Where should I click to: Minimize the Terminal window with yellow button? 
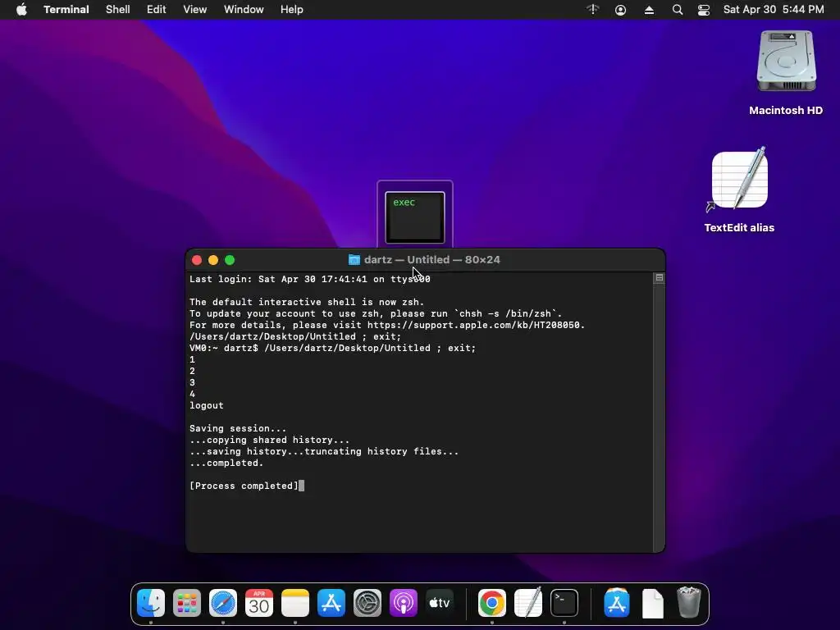point(213,260)
